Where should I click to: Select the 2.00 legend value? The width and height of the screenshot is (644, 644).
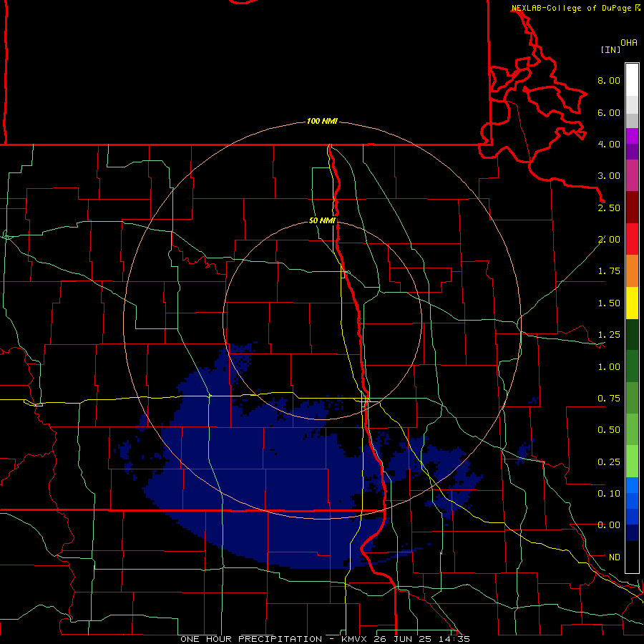(609, 240)
